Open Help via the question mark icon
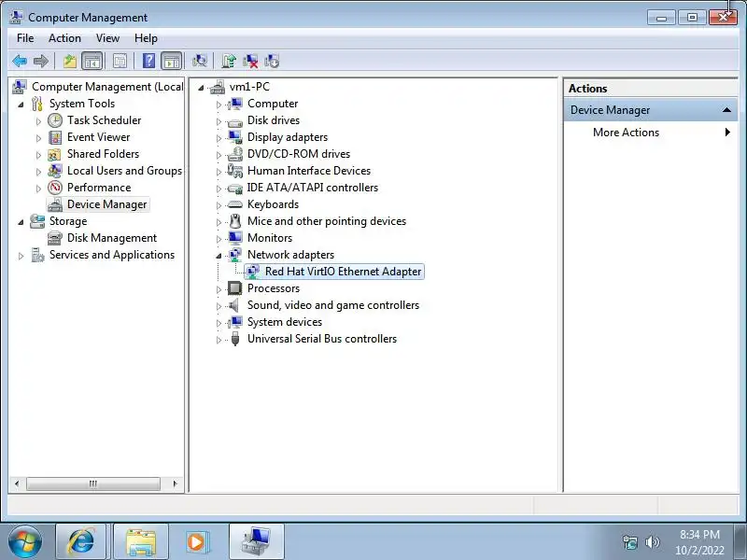This screenshot has height=560, width=747. [x=148, y=61]
